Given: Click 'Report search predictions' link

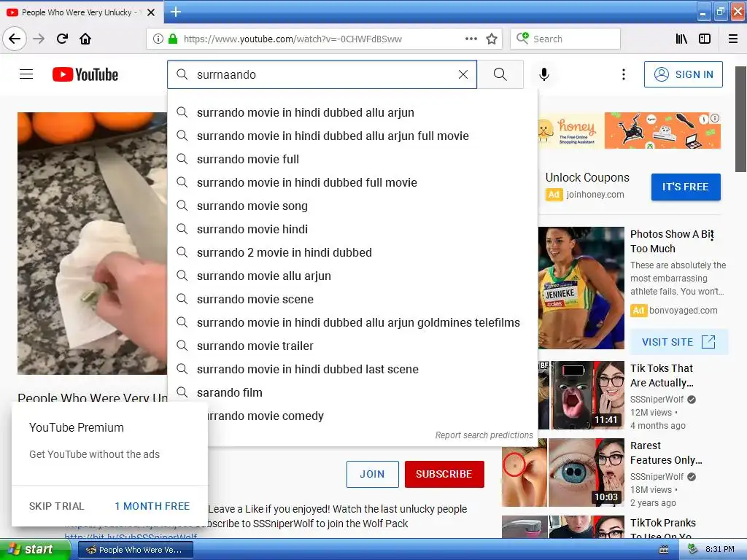Looking at the screenshot, I should 484,435.
